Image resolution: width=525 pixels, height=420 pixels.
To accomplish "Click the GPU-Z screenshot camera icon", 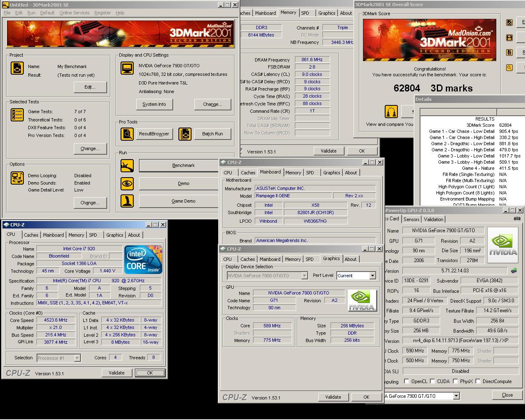I will point(517,219).
